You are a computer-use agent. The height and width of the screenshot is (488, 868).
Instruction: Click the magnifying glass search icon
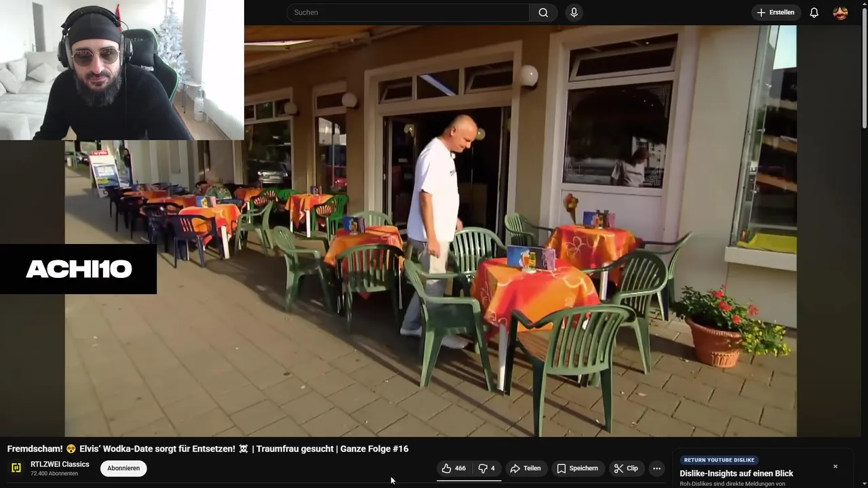click(x=543, y=12)
